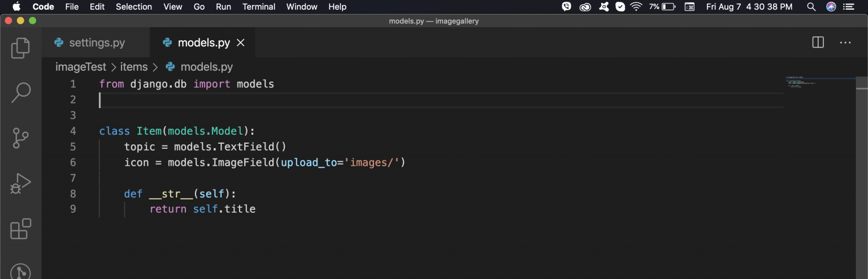Click the editor vertical scrollbar

click(x=862, y=177)
